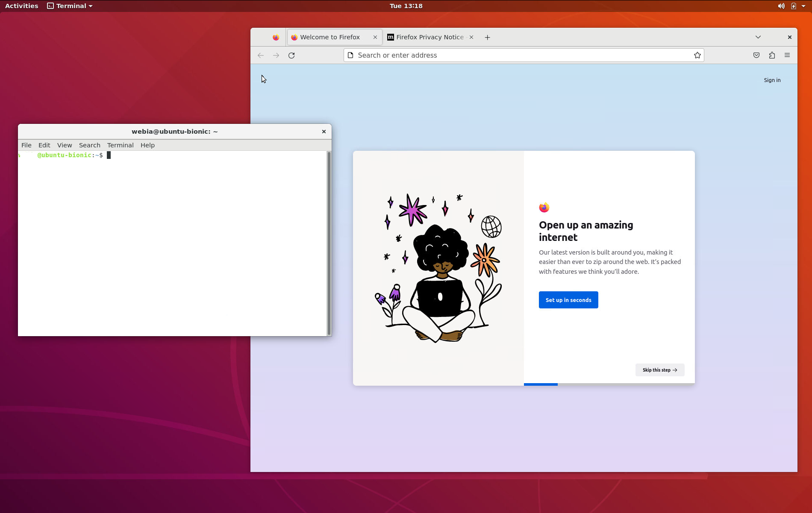Image resolution: width=812 pixels, height=513 pixels.
Task: Open the system volume indicator
Action: pos(781,6)
